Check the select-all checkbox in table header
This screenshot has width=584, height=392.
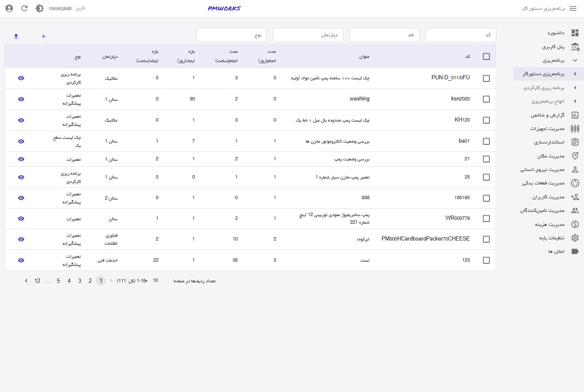(x=486, y=57)
